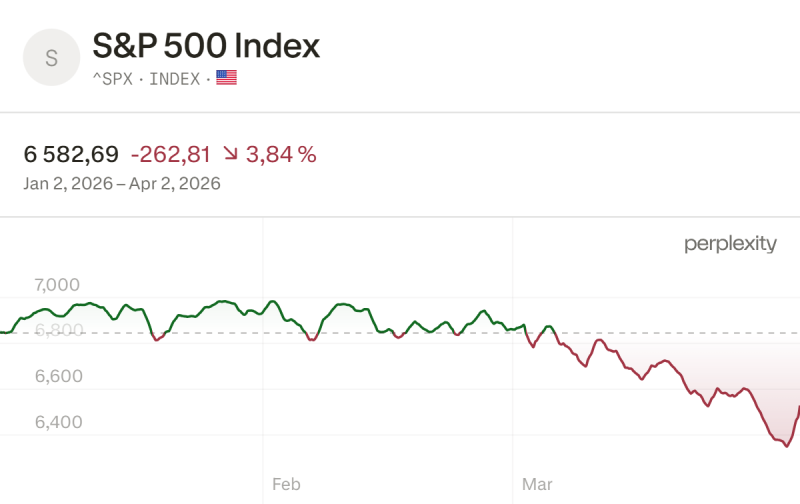Select the Feb marker on the time axis
The width and height of the screenshot is (800, 504).
[286, 485]
